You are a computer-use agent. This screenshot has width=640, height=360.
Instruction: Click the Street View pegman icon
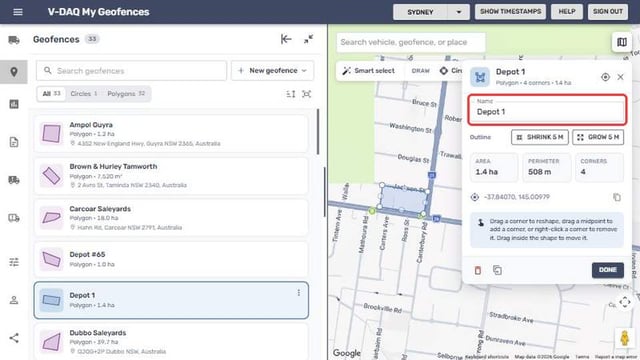(x=624, y=338)
